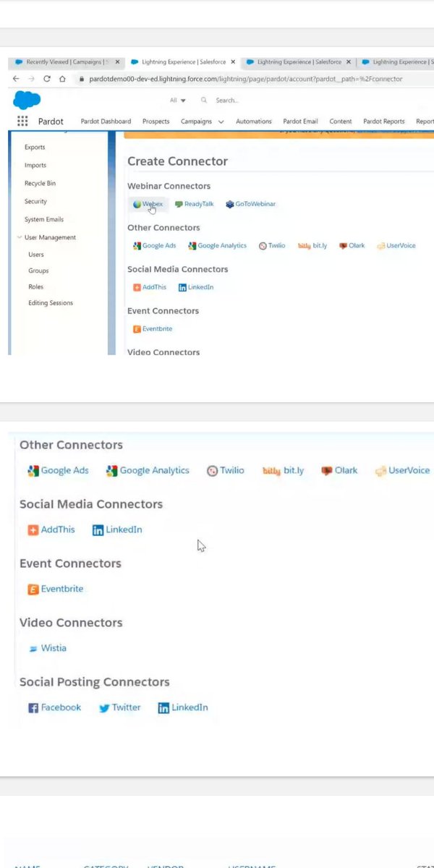Select bit.ly in the enlarged connectors view
434x868 pixels.
click(x=283, y=470)
